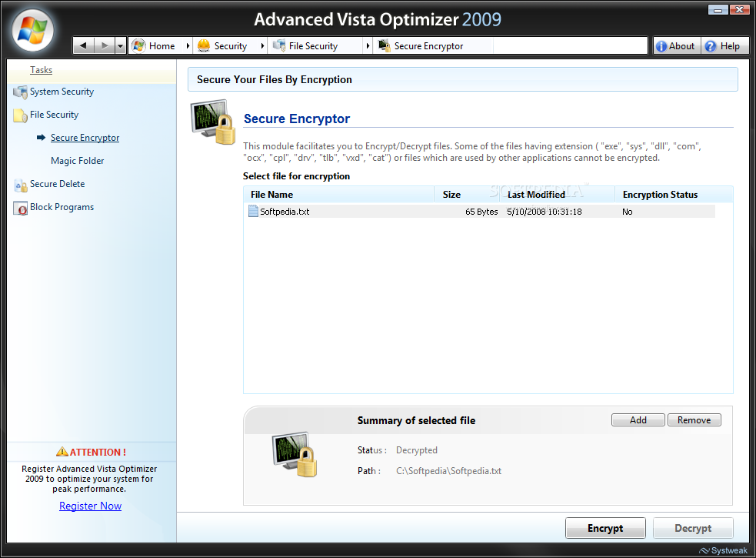
Task: Open Magic Folder in the sidebar
Action: 77,161
